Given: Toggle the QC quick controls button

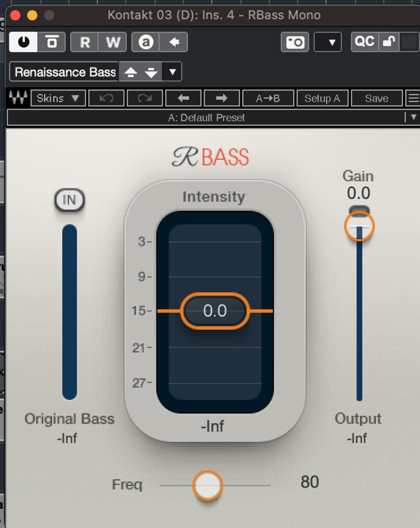Looking at the screenshot, I should [x=365, y=42].
